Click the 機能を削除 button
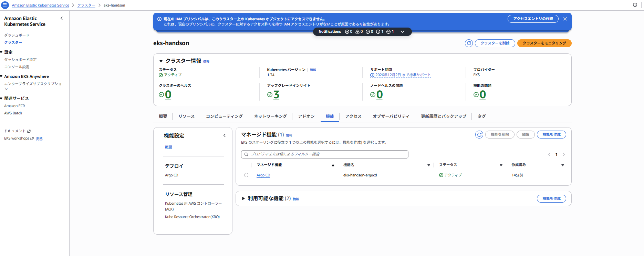This screenshot has width=644, height=256. (x=500, y=135)
